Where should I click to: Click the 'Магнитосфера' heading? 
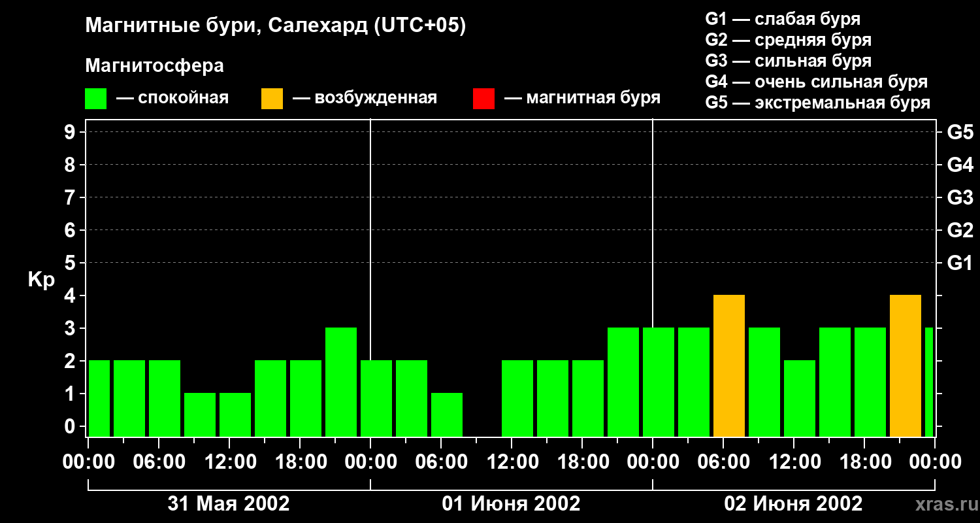(x=154, y=66)
